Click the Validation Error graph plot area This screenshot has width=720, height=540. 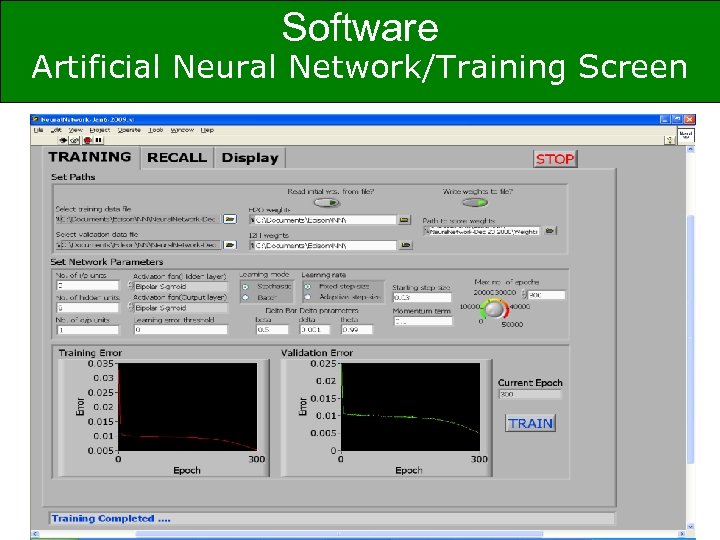tap(411, 407)
